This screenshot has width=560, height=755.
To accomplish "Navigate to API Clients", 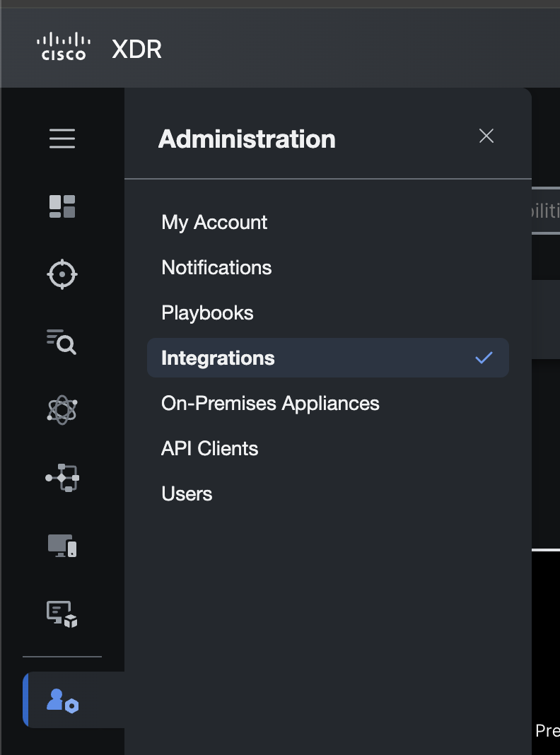I will [210, 448].
